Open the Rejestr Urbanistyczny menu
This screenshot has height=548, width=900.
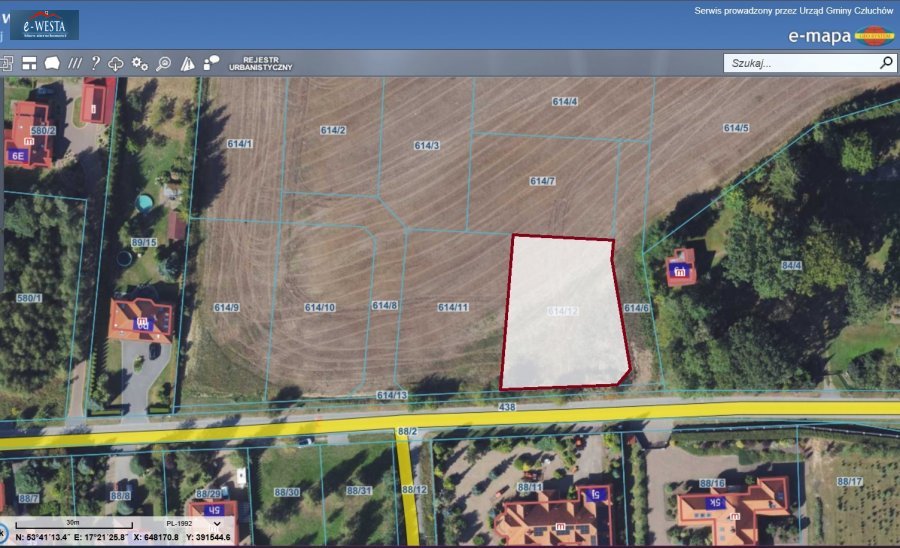260,63
